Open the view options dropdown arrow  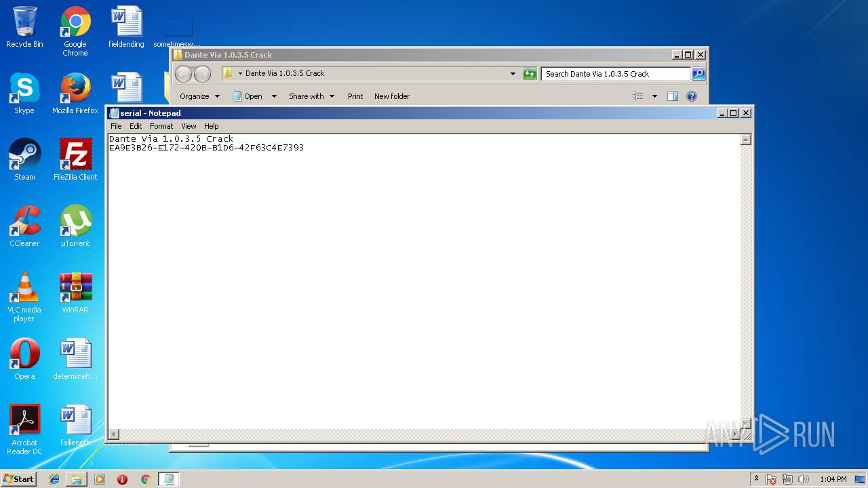coord(654,96)
